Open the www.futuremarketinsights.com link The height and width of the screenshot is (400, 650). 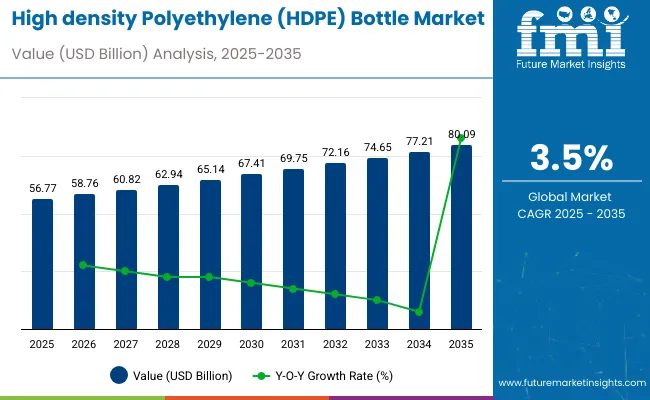point(572,383)
